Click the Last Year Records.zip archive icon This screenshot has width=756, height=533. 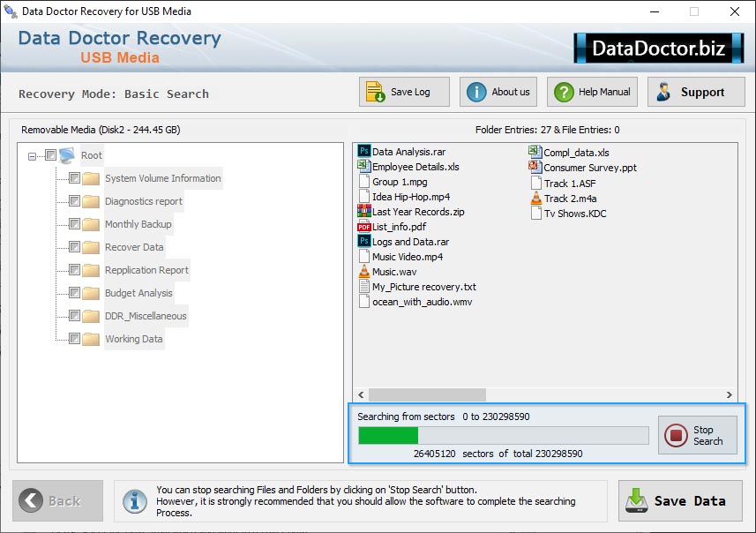pos(364,211)
